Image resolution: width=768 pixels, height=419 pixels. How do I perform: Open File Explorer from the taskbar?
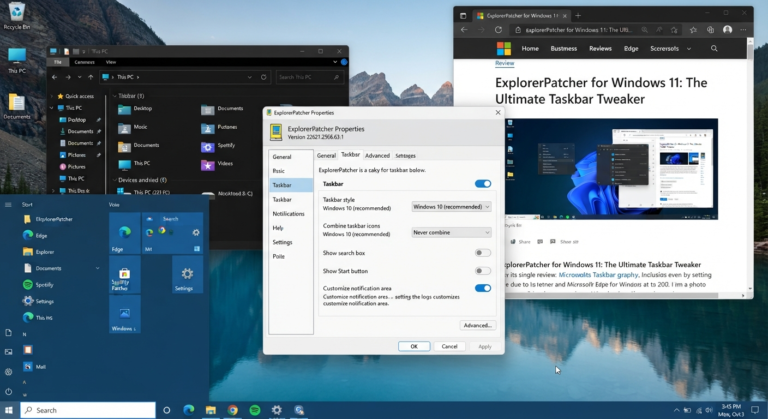pyautogui.click(x=211, y=410)
